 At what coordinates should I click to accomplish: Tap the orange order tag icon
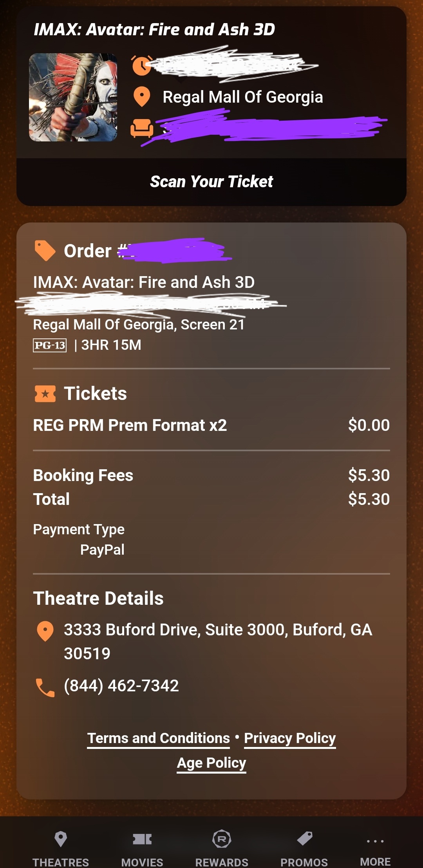(45, 251)
